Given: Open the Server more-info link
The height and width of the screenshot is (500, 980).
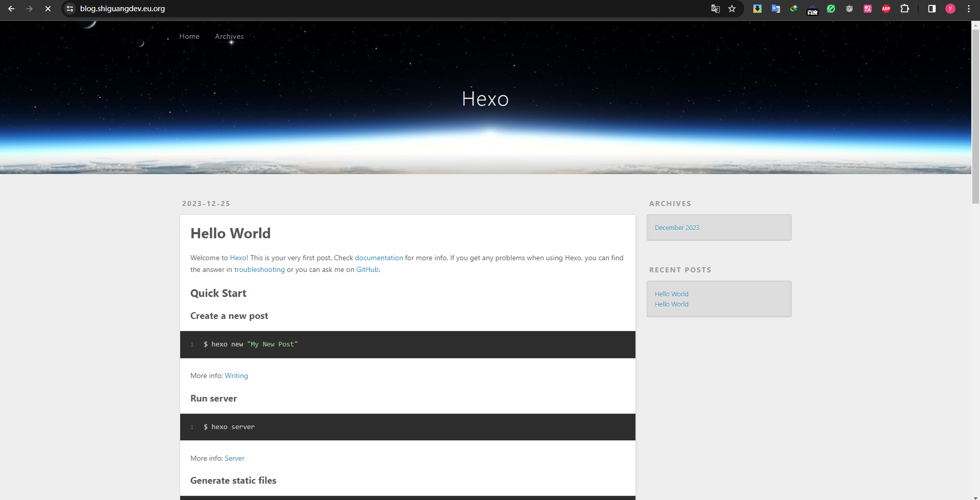Looking at the screenshot, I should pos(235,458).
